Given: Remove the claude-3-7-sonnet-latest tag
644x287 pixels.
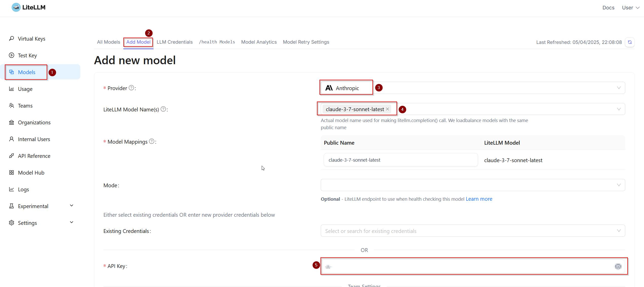Looking at the screenshot, I should 388,109.
